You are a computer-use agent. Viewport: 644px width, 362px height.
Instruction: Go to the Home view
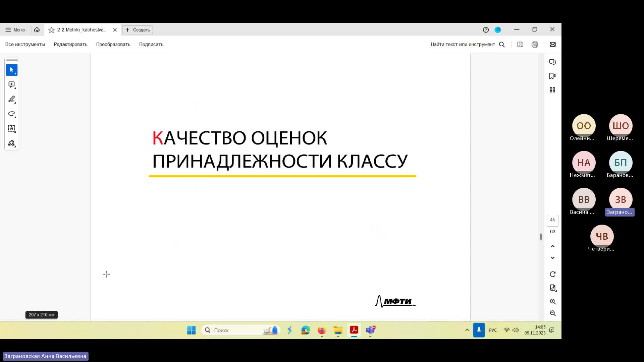click(37, 30)
